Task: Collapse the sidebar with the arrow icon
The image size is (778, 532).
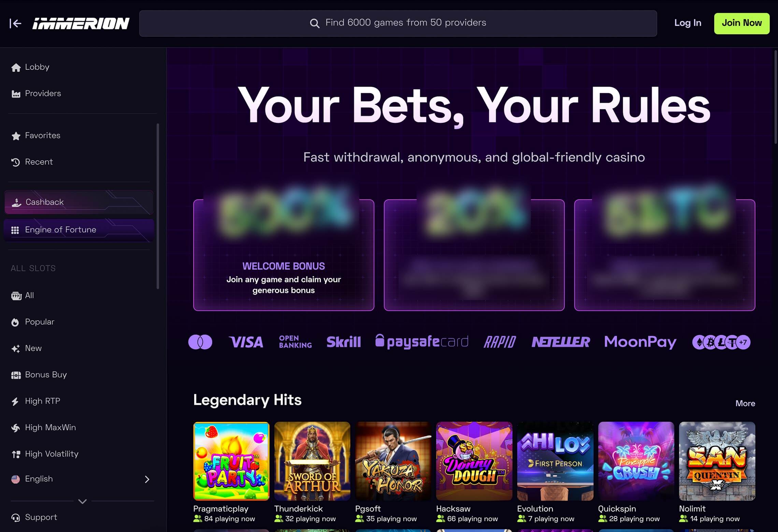Action: (15, 23)
